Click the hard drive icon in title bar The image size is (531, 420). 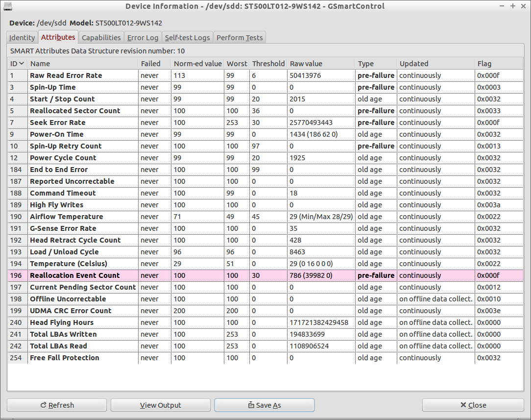click(8, 6)
